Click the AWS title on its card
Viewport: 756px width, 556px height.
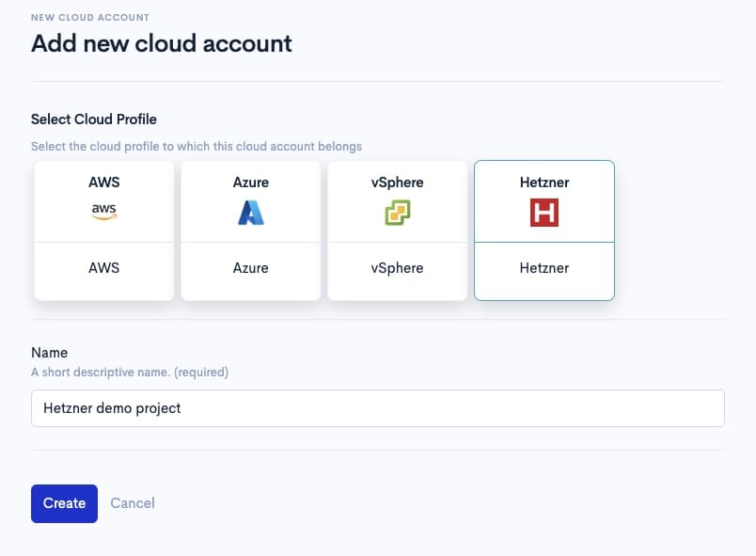[103, 182]
